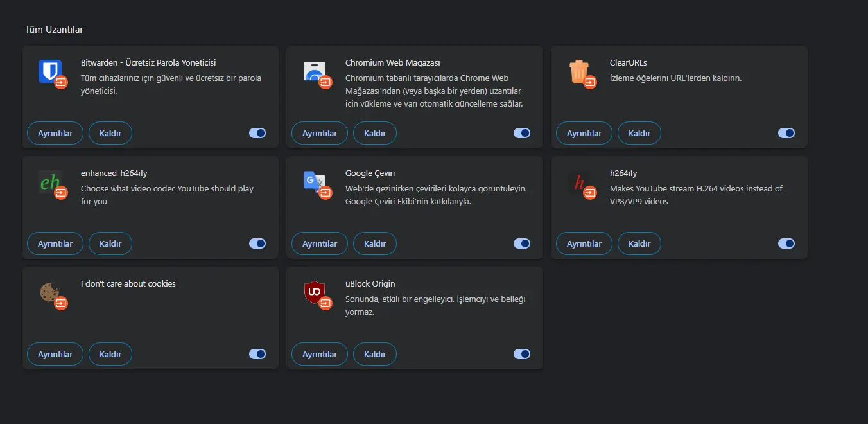Click 'Bitwarden - Ücretsiz Parola Yöneticisi' title
The width and height of the screenshot is (868, 424).
(148, 63)
